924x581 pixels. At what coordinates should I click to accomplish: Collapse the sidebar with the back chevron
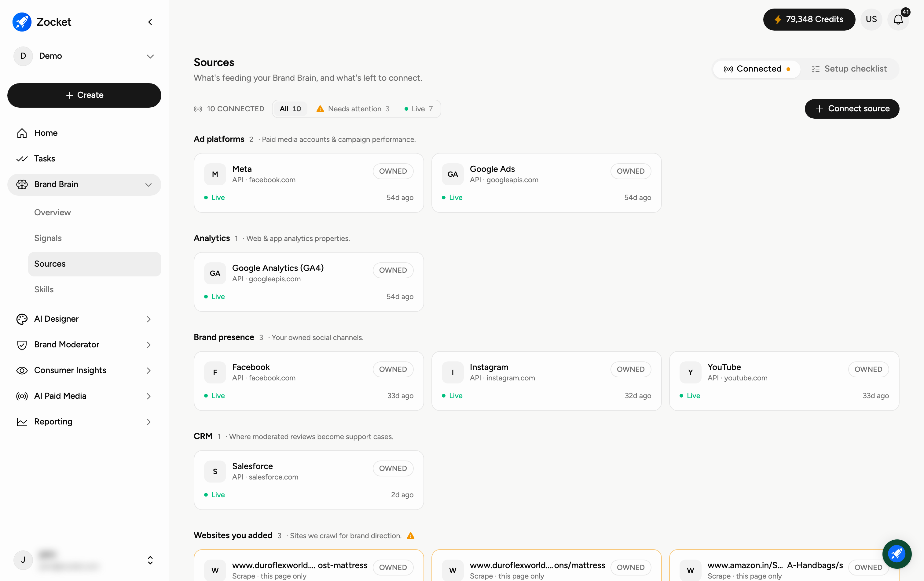(150, 22)
